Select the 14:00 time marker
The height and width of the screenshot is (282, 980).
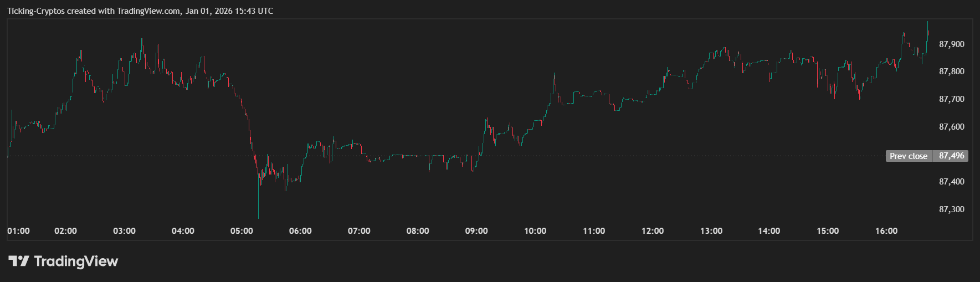(x=769, y=231)
